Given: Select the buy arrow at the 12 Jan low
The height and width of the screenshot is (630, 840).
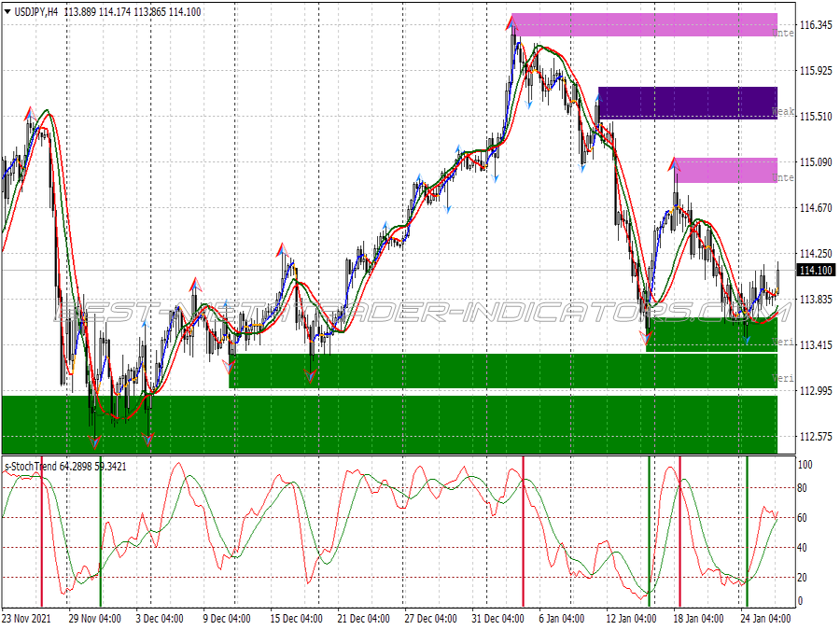Looking at the screenshot, I should pyautogui.click(x=646, y=338).
